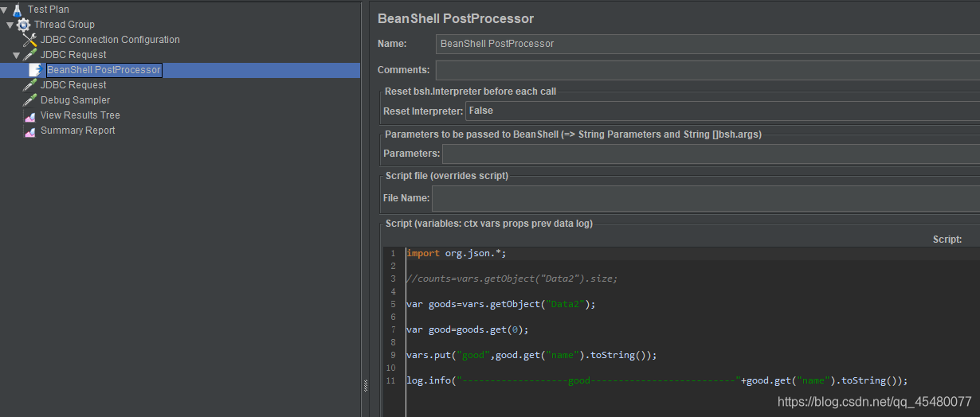Select Summary Report in the tree
This screenshot has width=980, height=417.
coord(78,131)
